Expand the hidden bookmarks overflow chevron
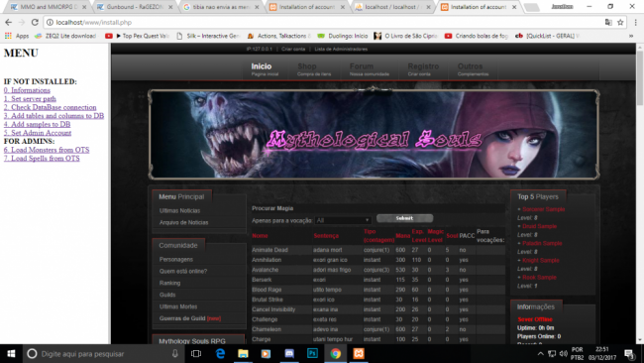Image resolution: width=644 pixels, height=363 pixels. pyautogui.click(x=631, y=36)
